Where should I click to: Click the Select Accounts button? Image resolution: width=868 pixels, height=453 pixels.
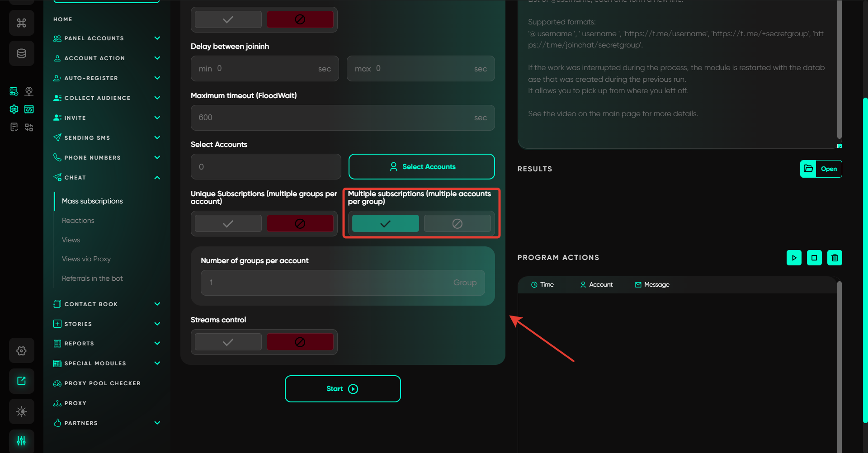pos(421,167)
